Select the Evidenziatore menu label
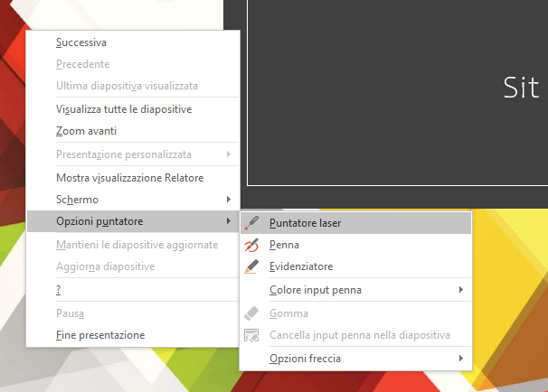 pos(301,266)
